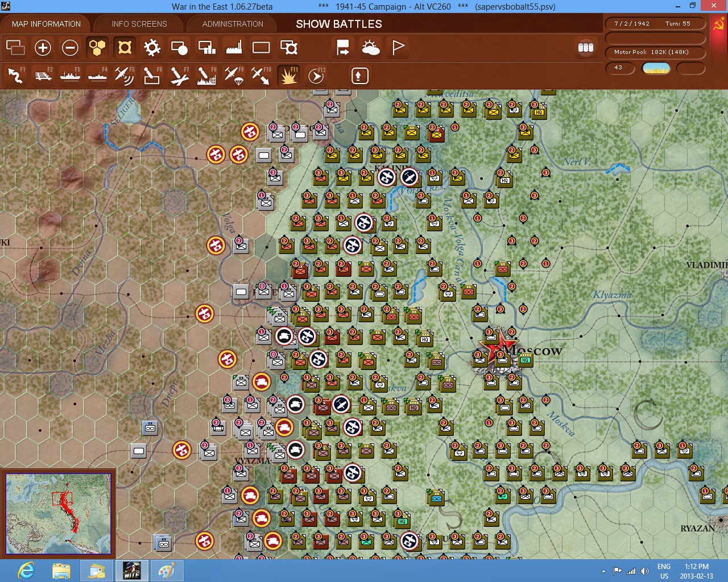Select the F7 bomb airfield icon
This screenshot has height=582, width=728.
pyautogui.click(x=179, y=76)
